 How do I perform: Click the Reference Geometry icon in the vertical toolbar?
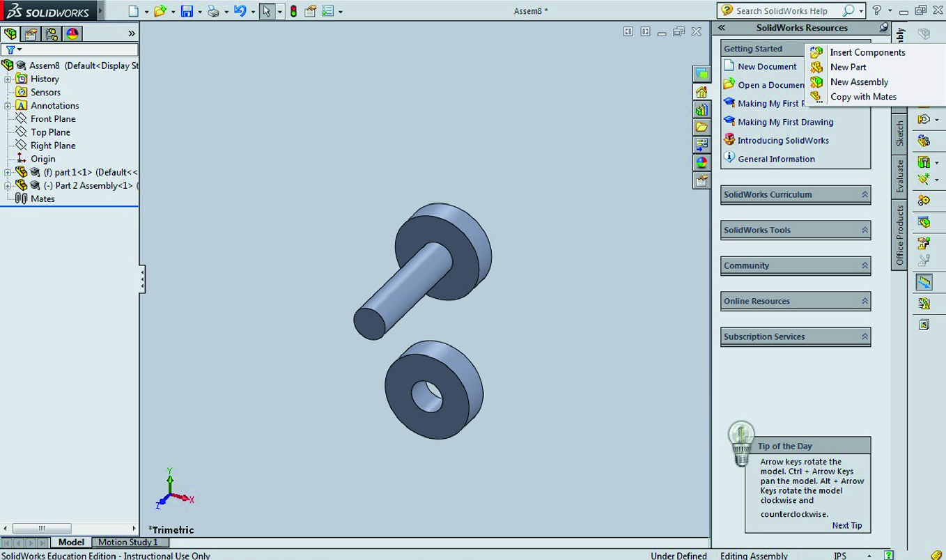click(x=924, y=180)
